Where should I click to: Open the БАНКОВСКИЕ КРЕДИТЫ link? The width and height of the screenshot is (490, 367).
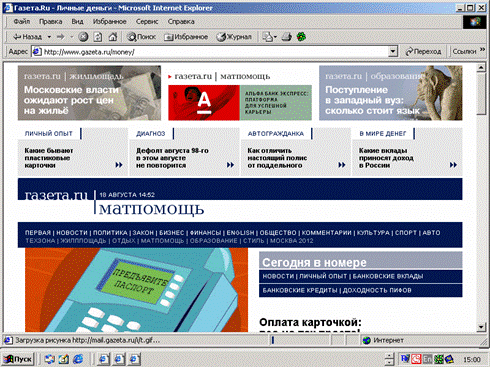(300, 290)
